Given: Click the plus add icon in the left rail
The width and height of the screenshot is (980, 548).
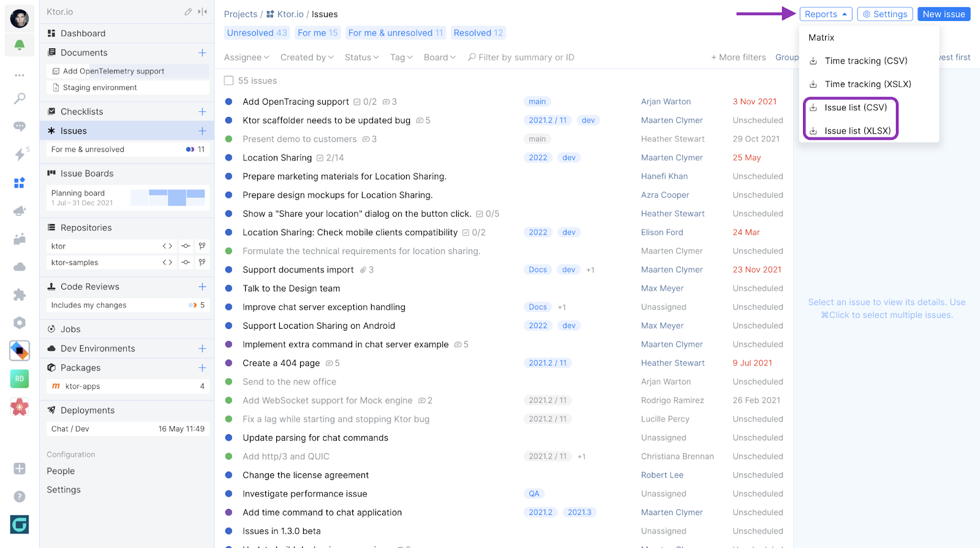Looking at the screenshot, I should coord(20,468).
